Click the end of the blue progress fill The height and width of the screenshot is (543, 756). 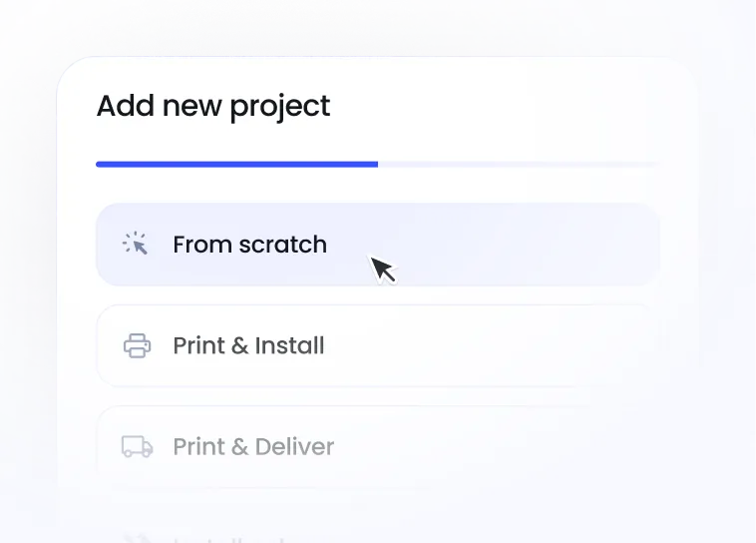[375, 165]
